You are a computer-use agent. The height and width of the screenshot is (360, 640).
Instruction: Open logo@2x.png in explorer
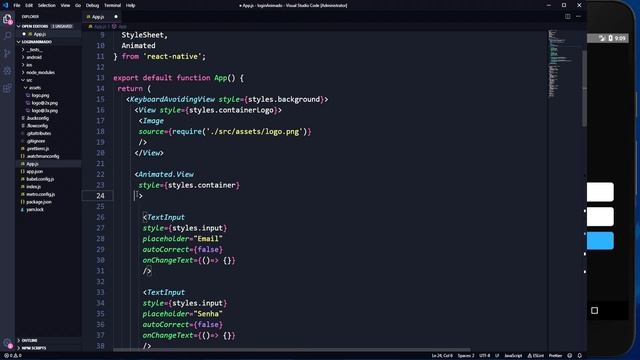pyautogui.click(x=48, y=103)
